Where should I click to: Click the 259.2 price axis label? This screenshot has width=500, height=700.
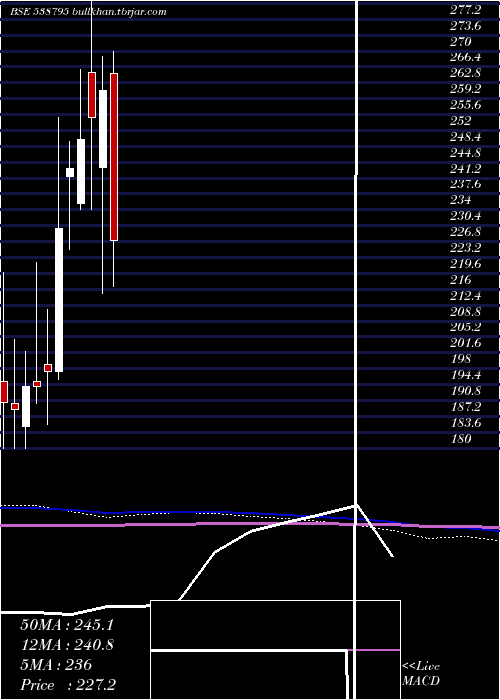click(465, 89)
